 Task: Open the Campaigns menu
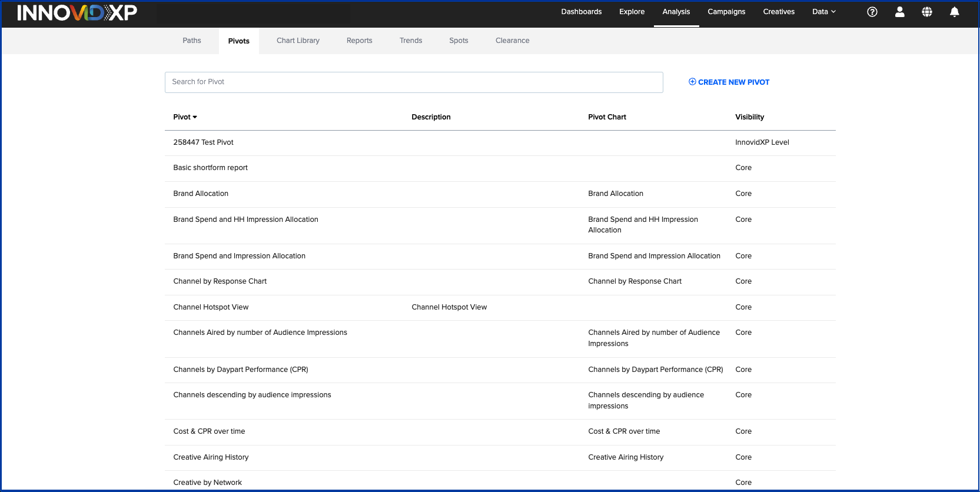pyautogui.click(x=726, y=12)
